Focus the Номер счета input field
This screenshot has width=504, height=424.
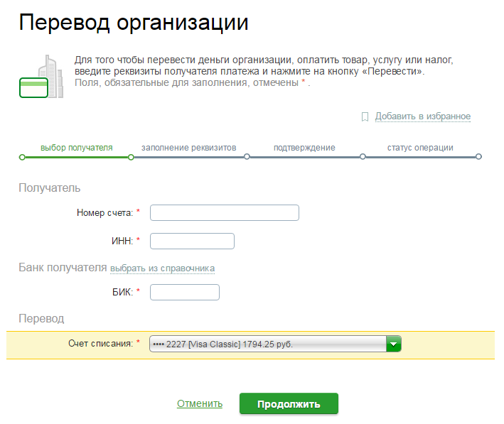224,213
